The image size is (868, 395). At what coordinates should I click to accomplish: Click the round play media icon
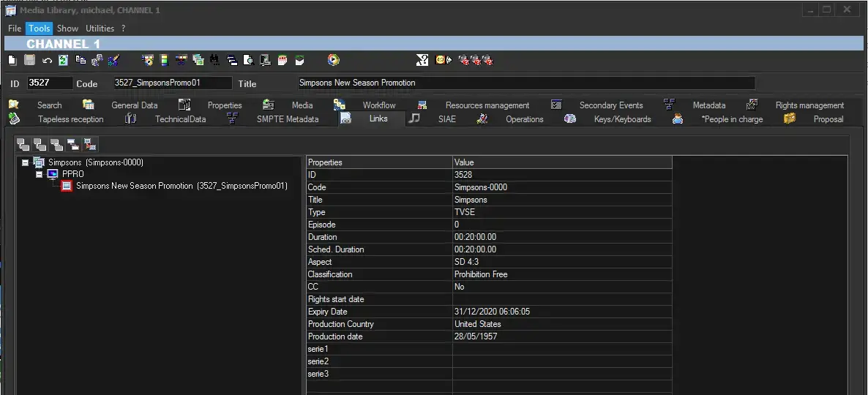pos(334,60)
